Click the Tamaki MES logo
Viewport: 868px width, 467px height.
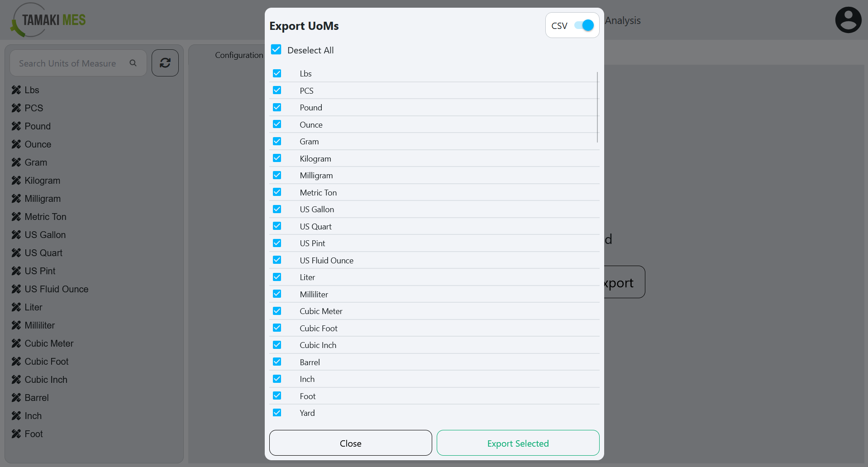pyautogui.click(x=47, y=19)
